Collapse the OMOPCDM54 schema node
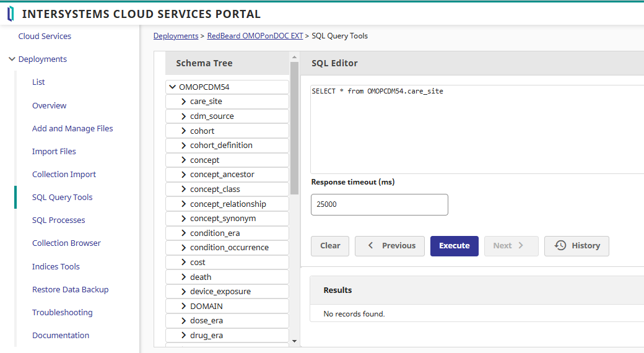 [x=172, y=87]
